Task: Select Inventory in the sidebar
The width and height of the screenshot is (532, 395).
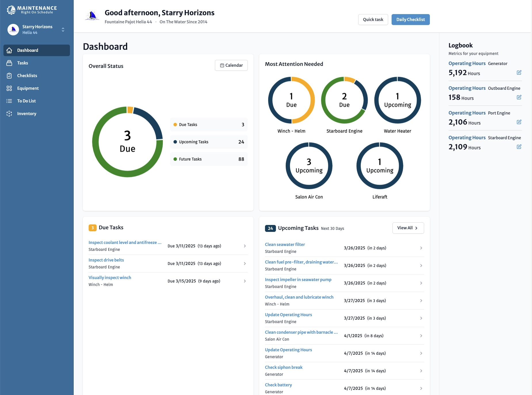Action: click(9, 114)
